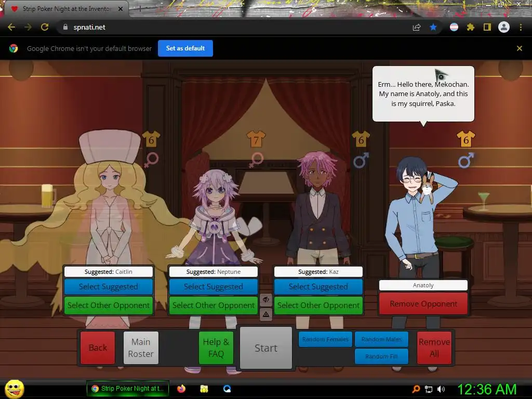Click the taskbar search magnifier icon
This screenshot has height=399, width=532.
click(x=416, y=389)
